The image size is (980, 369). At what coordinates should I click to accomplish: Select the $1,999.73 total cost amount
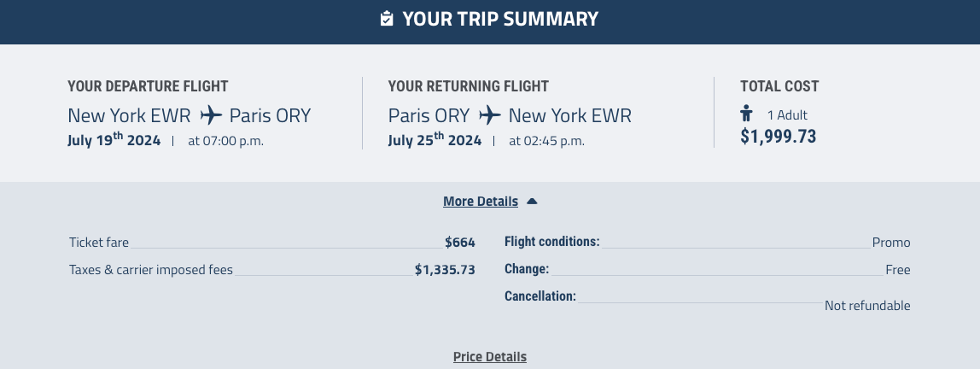778,136
